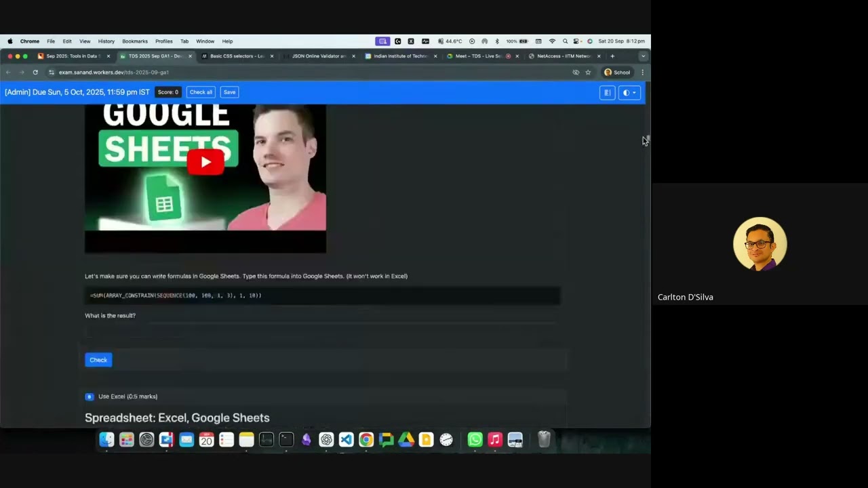
Task: Close the 'Basic CSS selectors' tab
Action: coord(272,56)
